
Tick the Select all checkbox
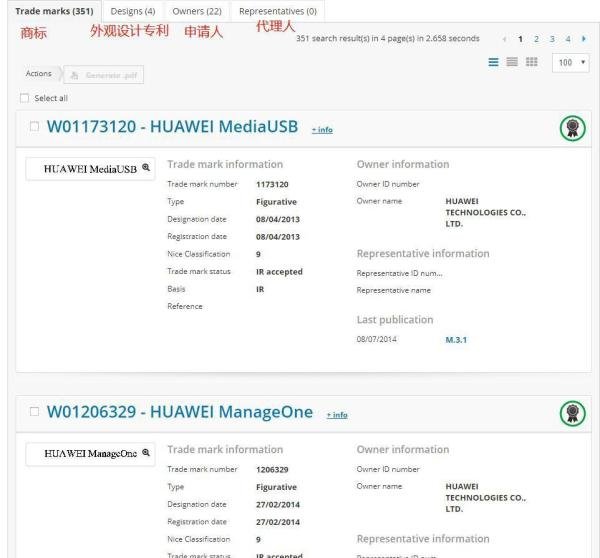(x=24, y=98)
